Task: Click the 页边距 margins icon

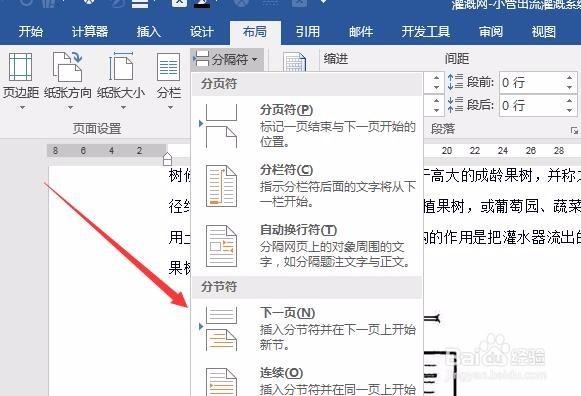Action: click(x=20, y=67)
